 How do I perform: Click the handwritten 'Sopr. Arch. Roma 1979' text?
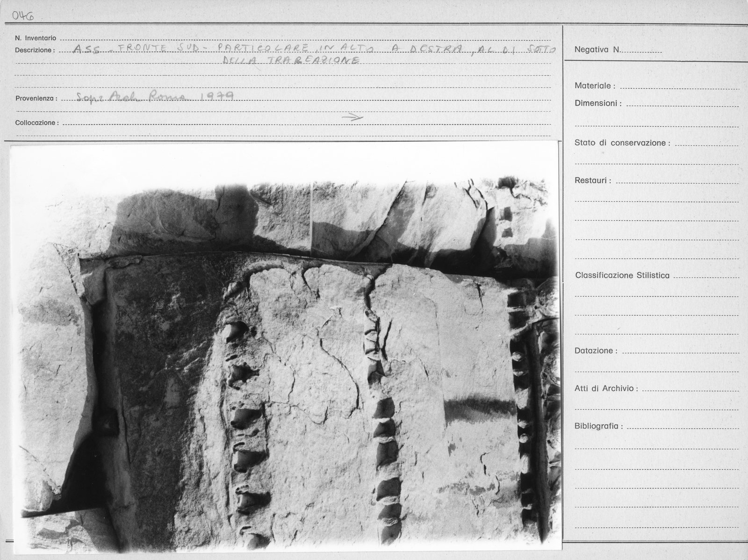tap(155, 96)
